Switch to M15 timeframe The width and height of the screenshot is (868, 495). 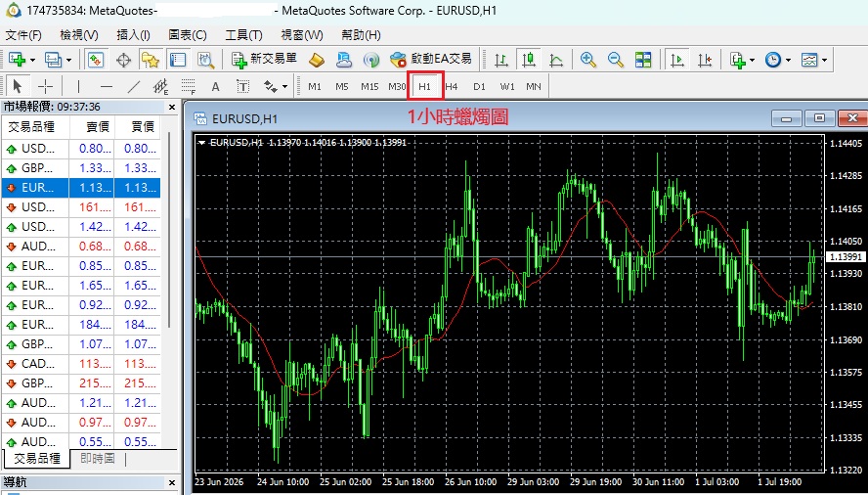369,86
